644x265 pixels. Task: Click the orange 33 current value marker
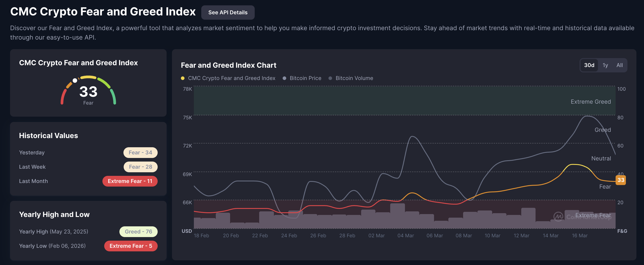click(x=621, y=180)
